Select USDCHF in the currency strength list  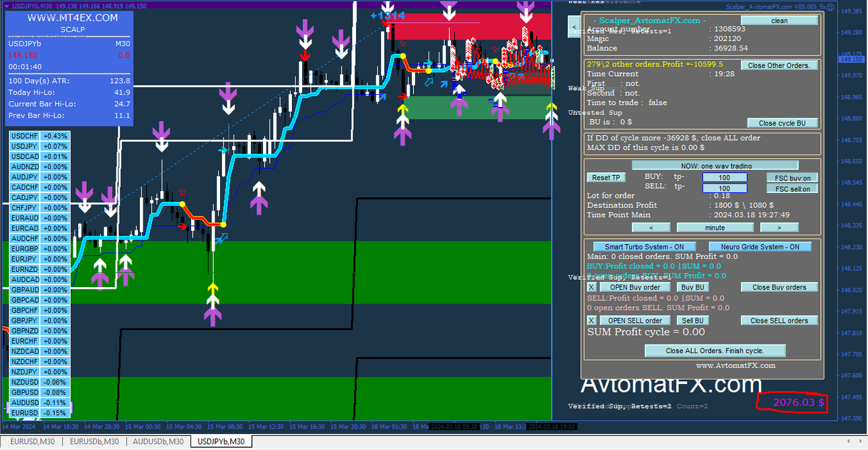[25, 136]
